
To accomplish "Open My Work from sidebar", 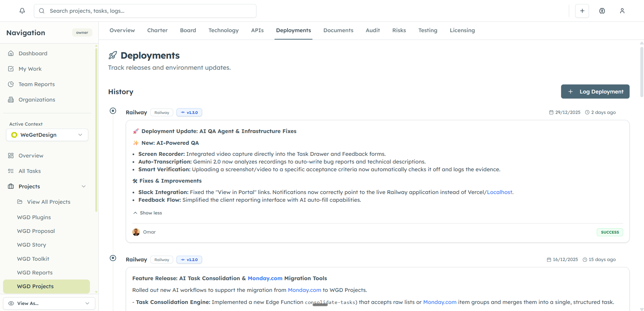I will (30, 69).
